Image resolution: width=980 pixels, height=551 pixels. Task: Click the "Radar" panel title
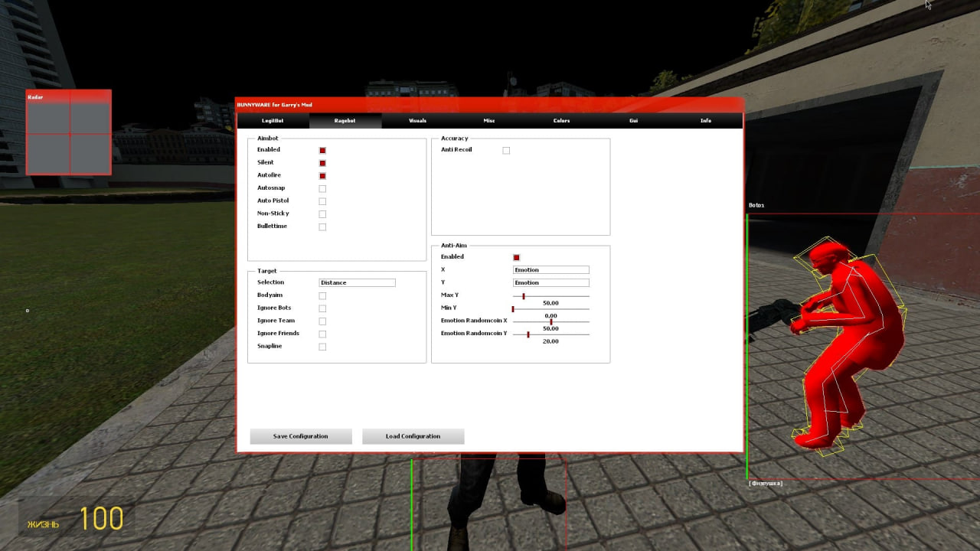(x=36, y=97)
